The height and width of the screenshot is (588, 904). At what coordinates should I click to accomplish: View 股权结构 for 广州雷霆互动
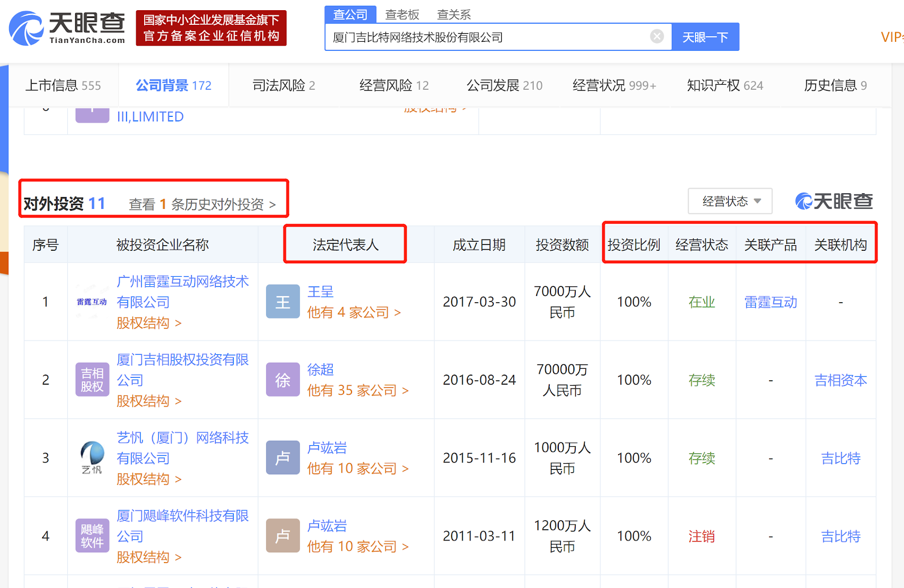click(x=149, y=323)
